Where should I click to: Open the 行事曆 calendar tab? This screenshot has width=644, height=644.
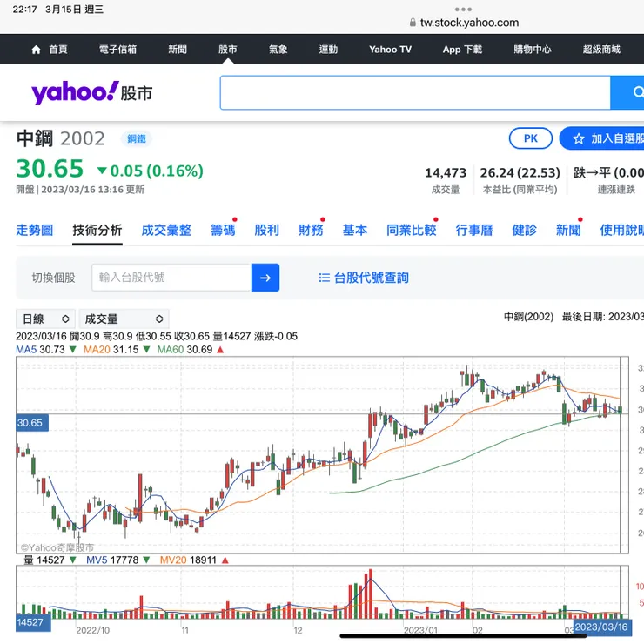pos(474,230)
